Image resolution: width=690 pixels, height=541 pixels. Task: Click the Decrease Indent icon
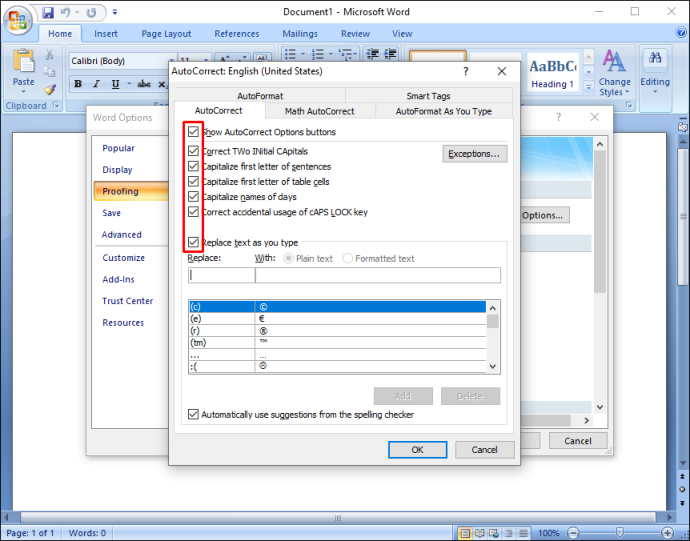coord(373,54)
